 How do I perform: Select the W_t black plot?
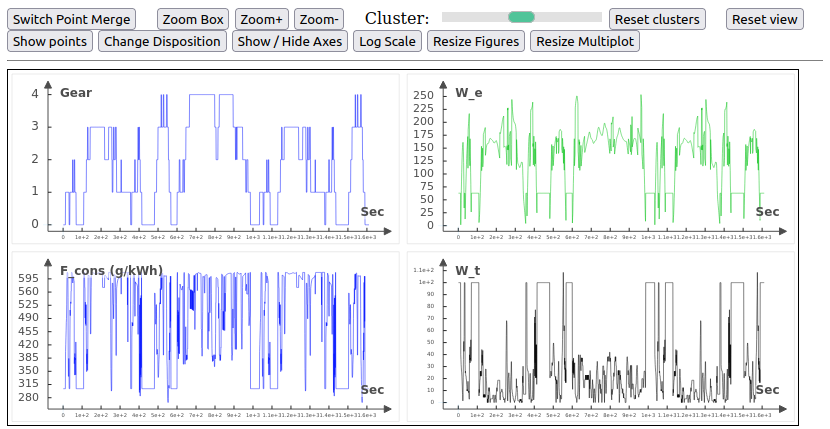coord(601,336)
